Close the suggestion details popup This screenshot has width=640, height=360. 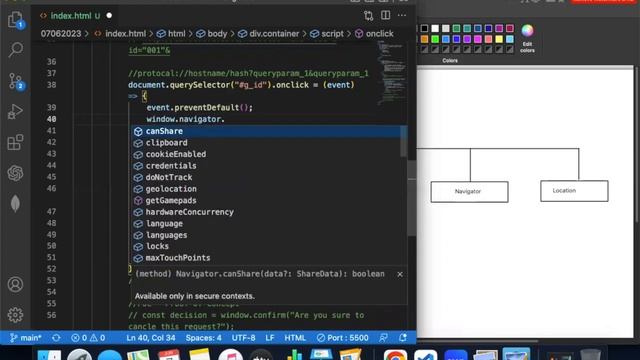click(400, 274)
